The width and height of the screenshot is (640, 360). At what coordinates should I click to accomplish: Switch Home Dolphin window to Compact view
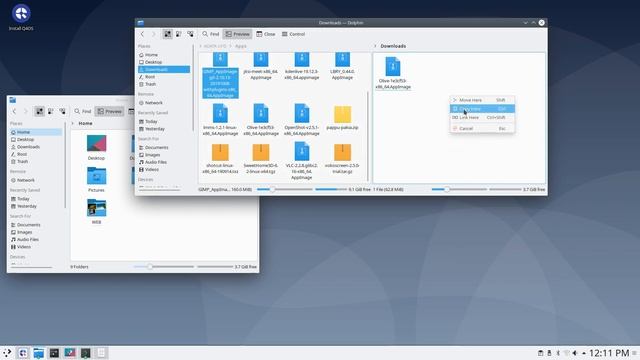click(51, 111)
